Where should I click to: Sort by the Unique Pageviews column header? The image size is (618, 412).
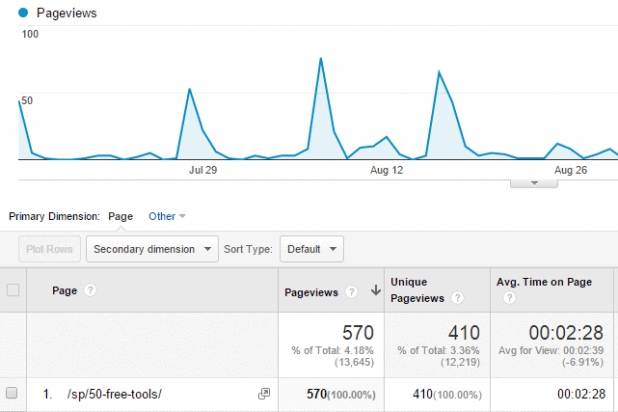click(417, 290)
